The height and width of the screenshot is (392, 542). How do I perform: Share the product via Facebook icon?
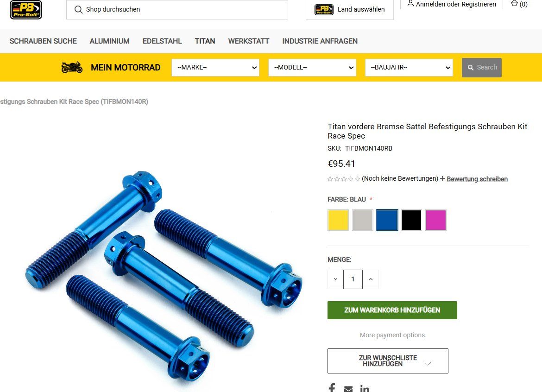coord(332,388)
